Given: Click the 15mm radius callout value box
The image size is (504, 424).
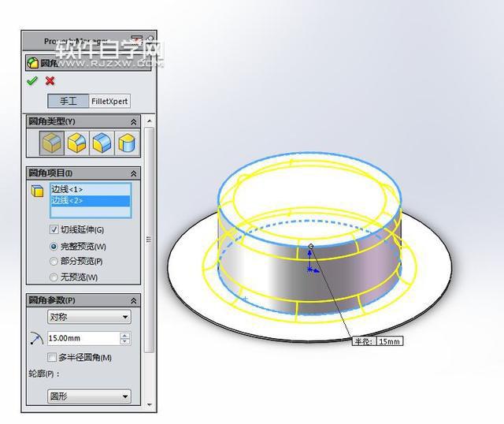Looking at the screenshot, I should pos(389,341).
